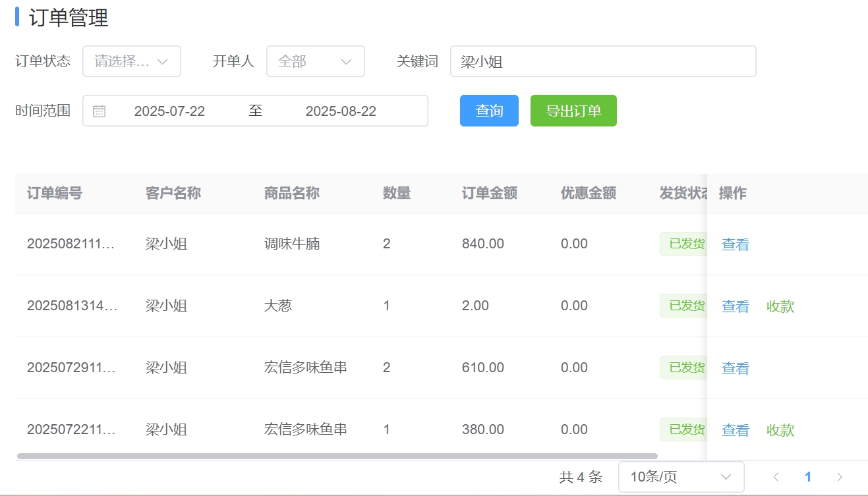Viewport: 868px width, 496px height.
Task: Click page number 1 in pagination
Action: (x=808, y=477)
